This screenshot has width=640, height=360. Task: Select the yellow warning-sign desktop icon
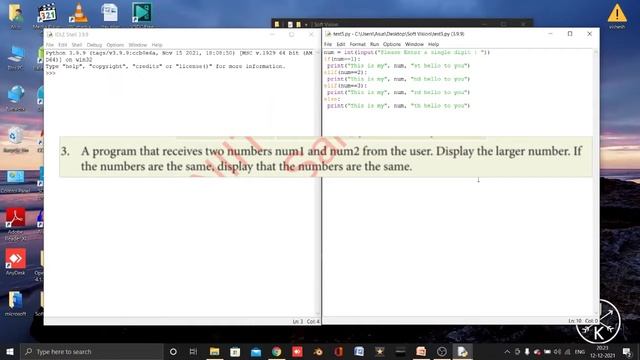(x=617, y=16)
